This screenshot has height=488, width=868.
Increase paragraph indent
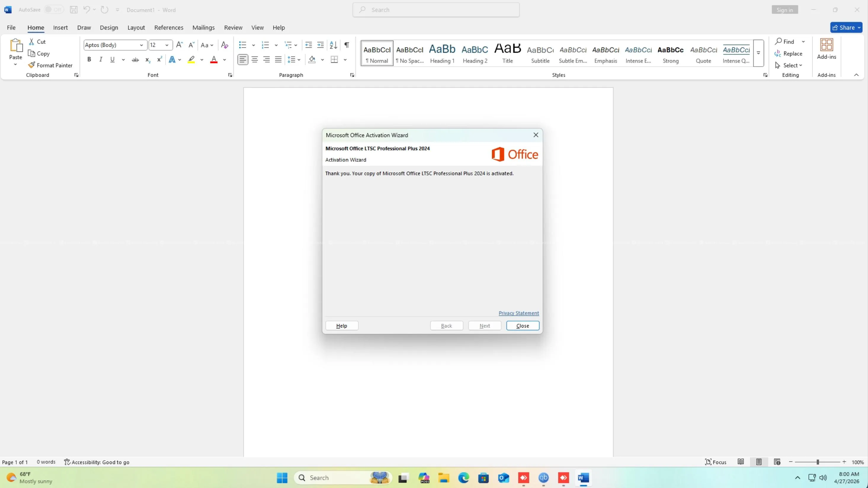point(321,45)
